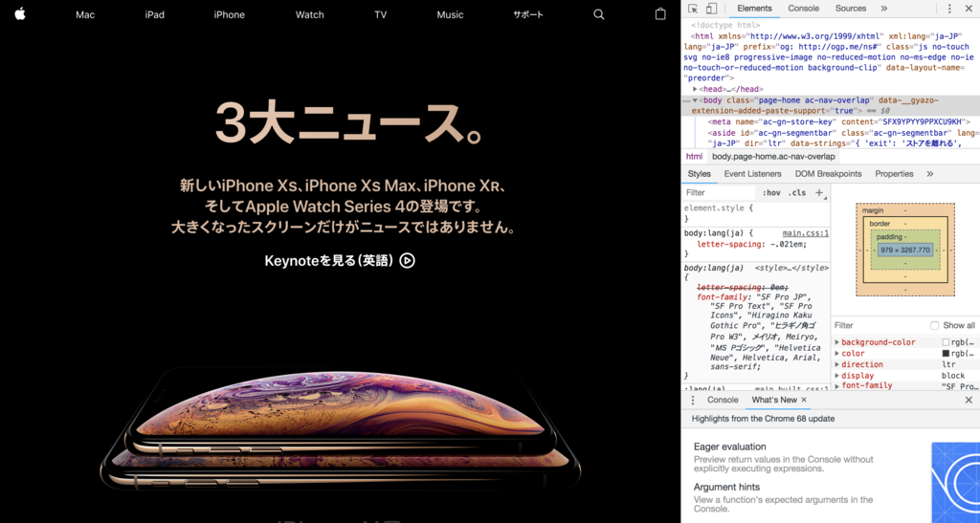Click the color value black swatch

(946, 354)
